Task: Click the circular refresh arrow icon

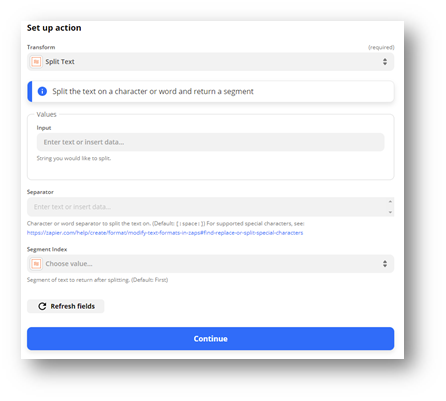Action: tap(42, 306)
